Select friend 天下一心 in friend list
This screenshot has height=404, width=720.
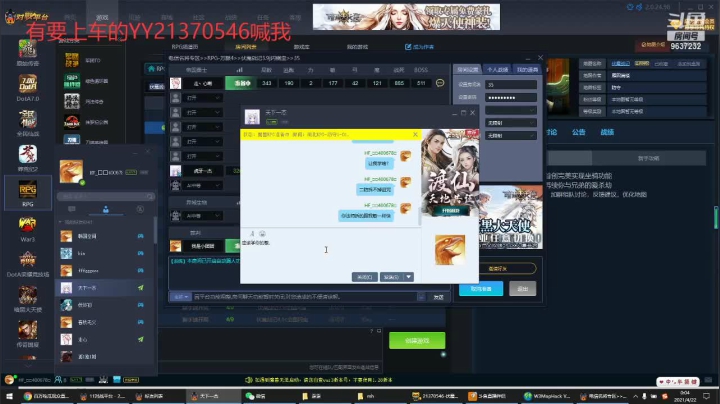coord(105,288)
